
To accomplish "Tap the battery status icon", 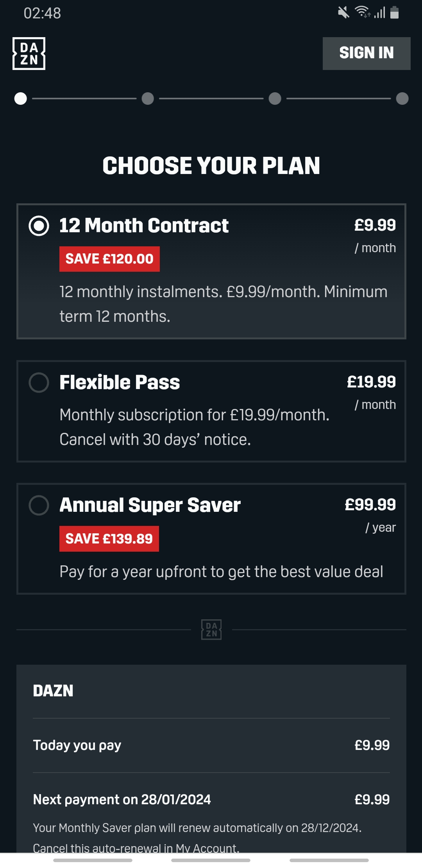I will (395, 13).
